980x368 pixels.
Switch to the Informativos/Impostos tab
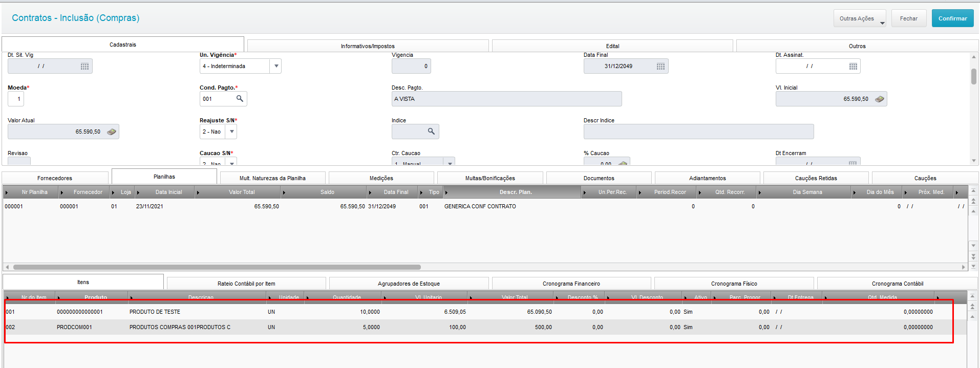tap(368, 46)
